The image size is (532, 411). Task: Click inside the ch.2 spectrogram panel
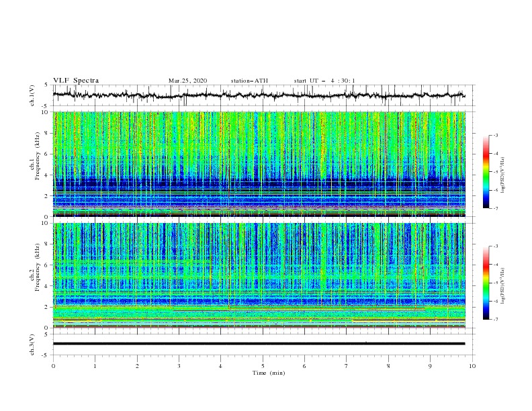pos(259,275)
